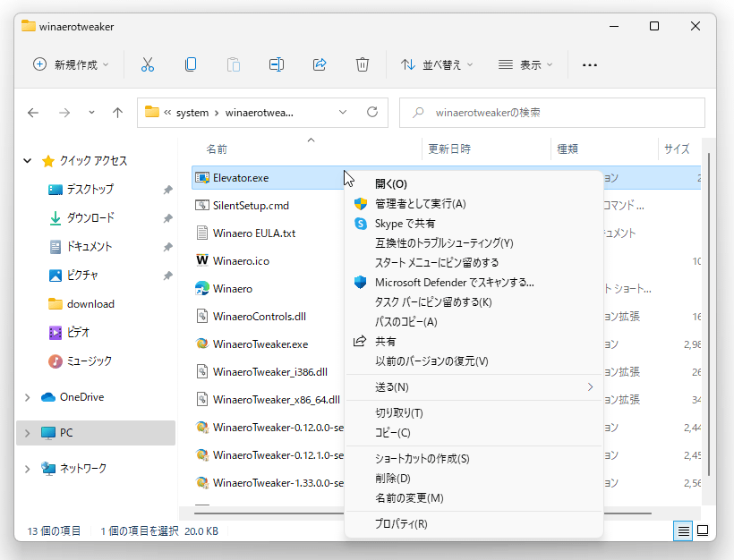Image resolution: width=734 pixels, height=560 pixels.
Task: Choose Delete (削除) in context menu
Action: coord(474,478)
